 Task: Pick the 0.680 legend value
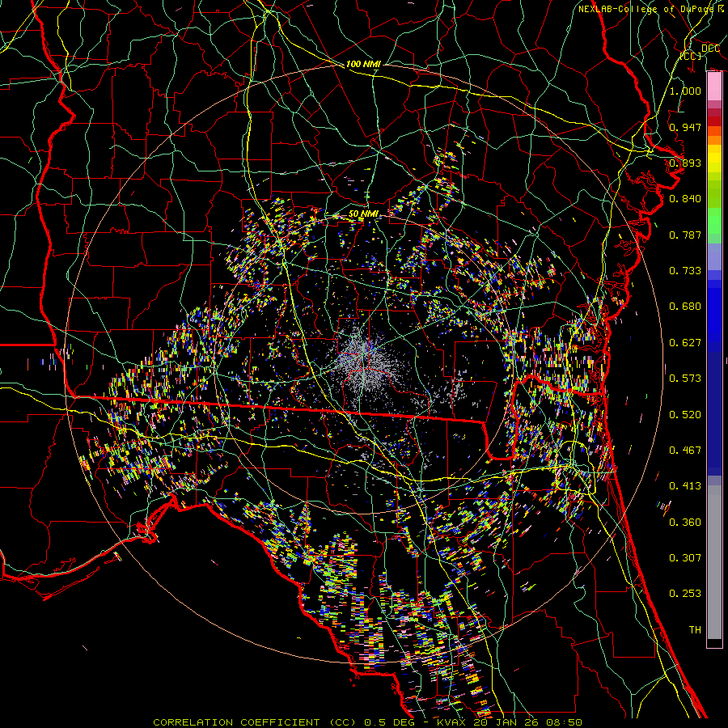[685, 307]
